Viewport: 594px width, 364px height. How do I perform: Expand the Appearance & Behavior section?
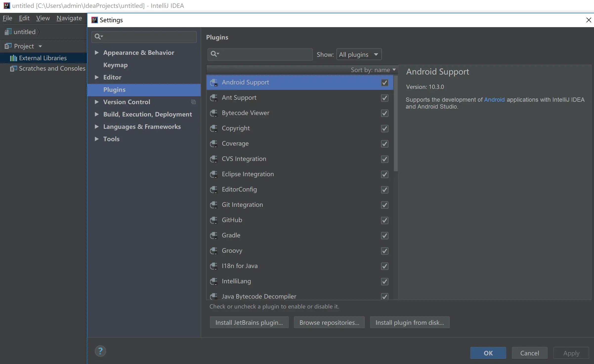pyautogui.click(x=97, y=53)
